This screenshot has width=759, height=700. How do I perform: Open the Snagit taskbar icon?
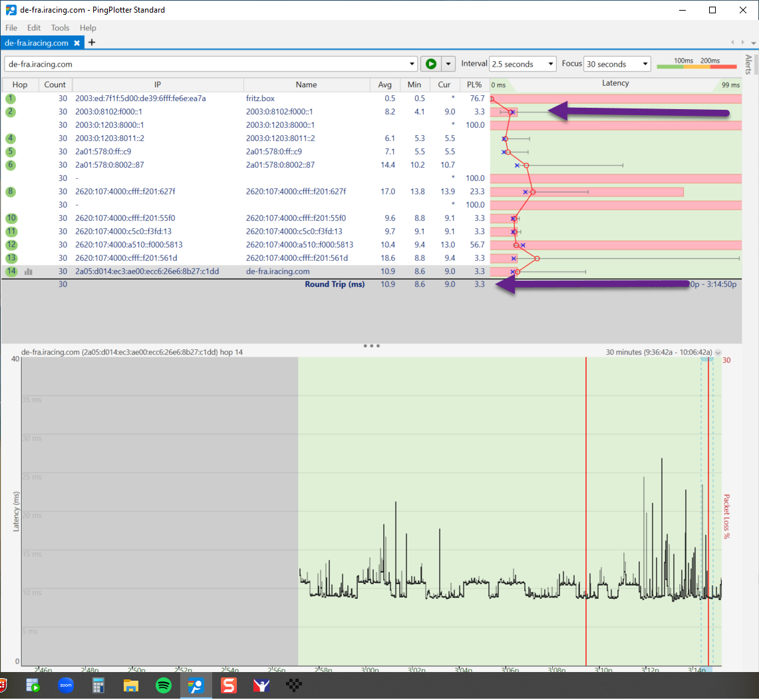(229, 685)
